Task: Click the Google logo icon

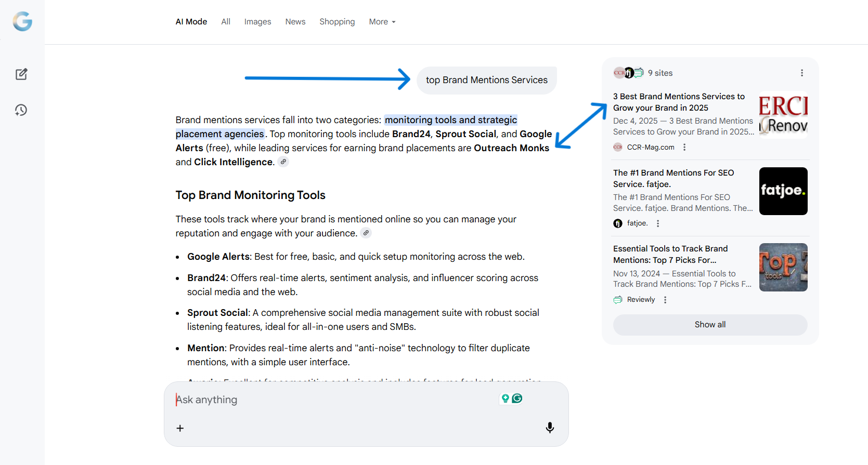Action: coord(22,21)
